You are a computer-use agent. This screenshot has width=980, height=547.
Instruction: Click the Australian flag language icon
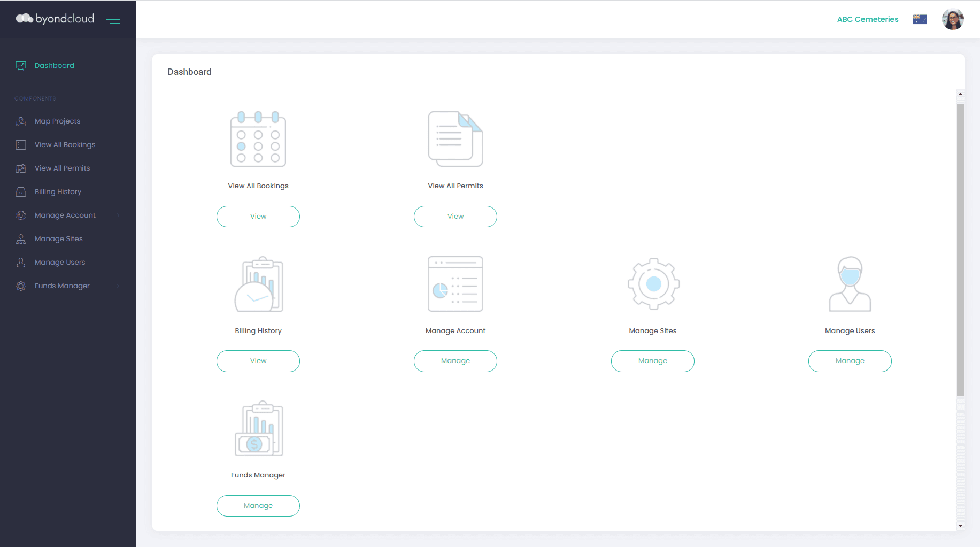pos(920,19)
